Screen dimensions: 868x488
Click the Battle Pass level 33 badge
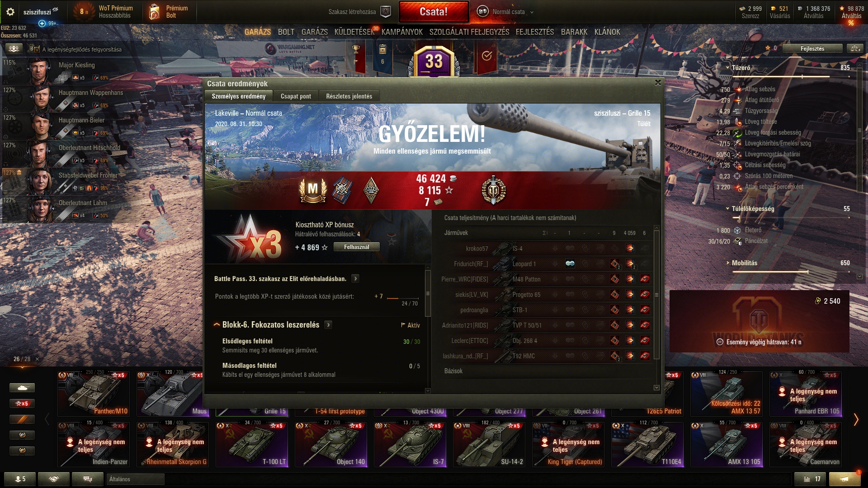pos(434,61)
